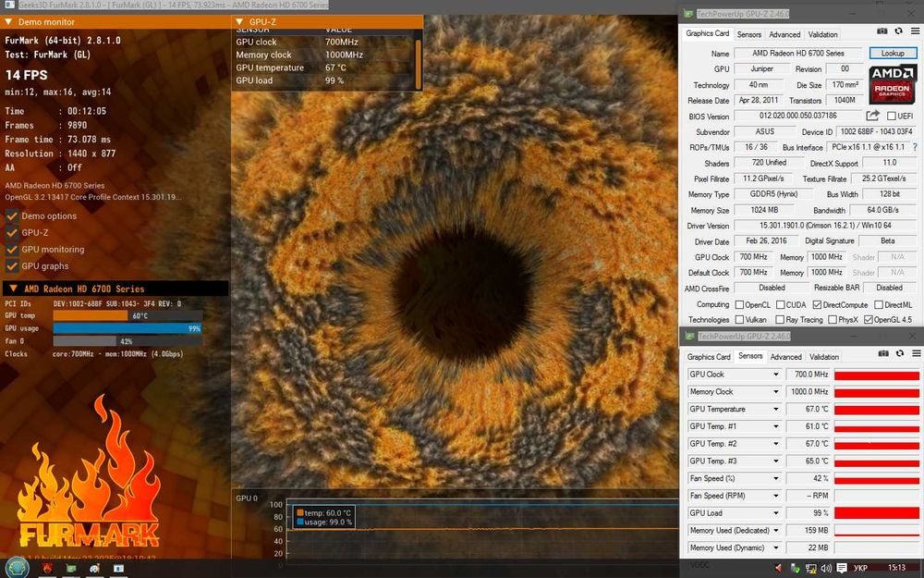Open the GPU Clock sensor dropdown

(776, 375)
